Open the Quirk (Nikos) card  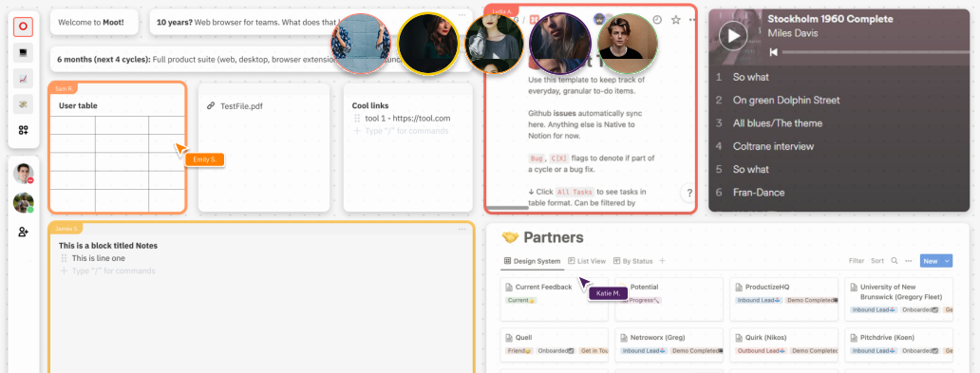783,345
